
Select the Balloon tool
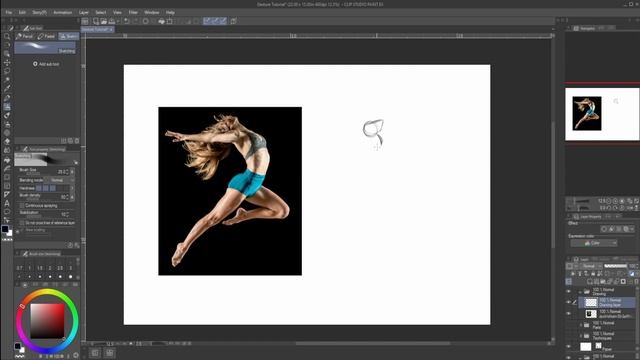coord(7,211)
